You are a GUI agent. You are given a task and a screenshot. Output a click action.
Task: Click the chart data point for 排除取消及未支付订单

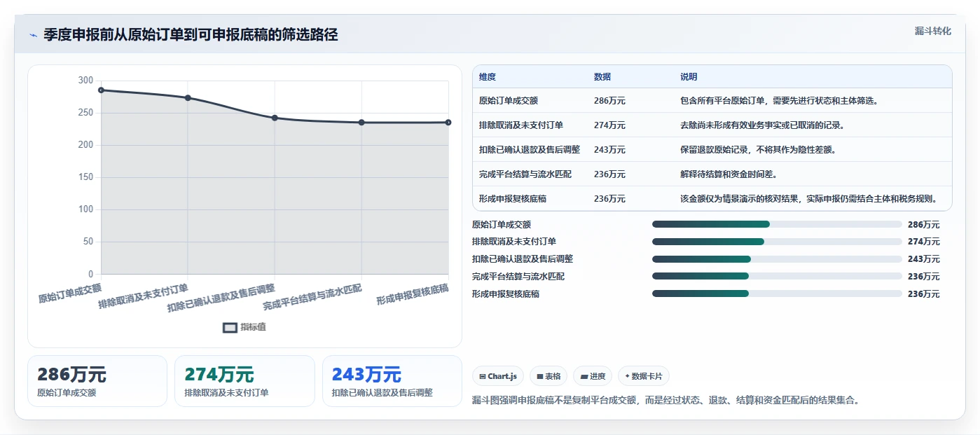tap(188, 98)
